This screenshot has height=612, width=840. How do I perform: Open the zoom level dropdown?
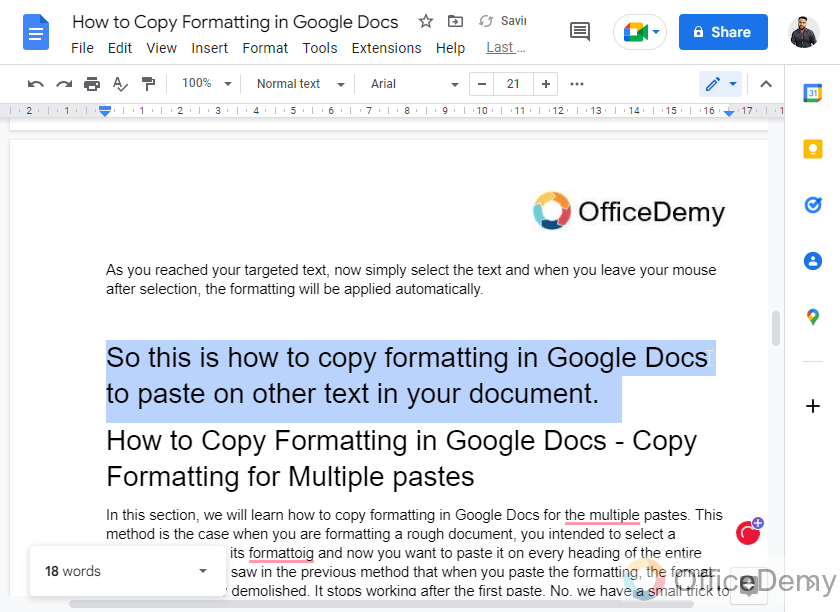click(x=205, y=84)
